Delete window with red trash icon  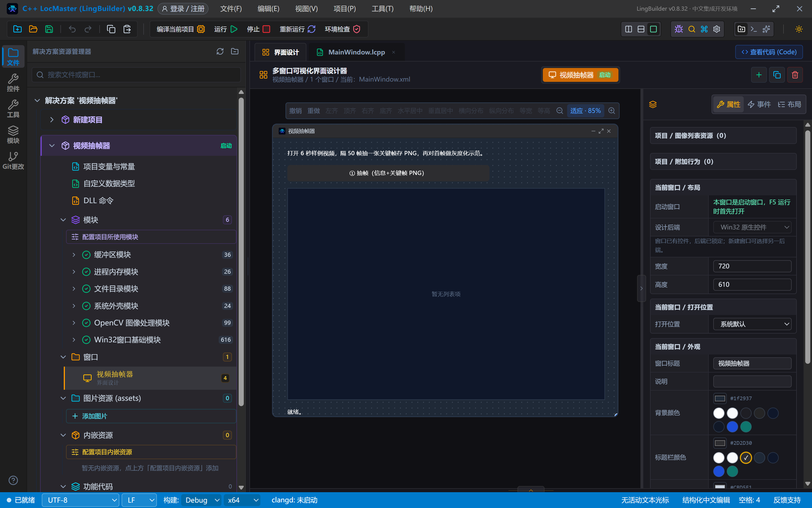click(795, 75)
